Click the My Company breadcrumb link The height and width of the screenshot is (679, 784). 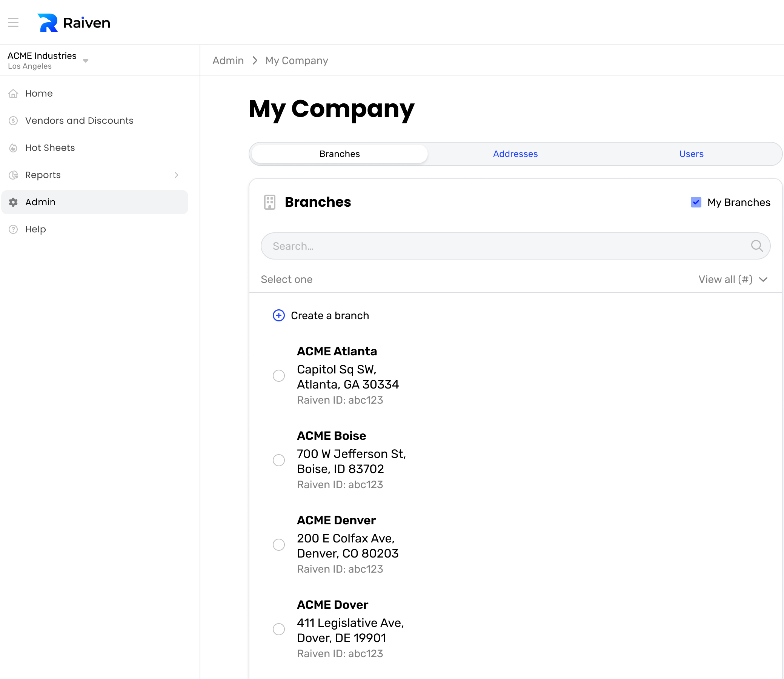tap(297, 61)
